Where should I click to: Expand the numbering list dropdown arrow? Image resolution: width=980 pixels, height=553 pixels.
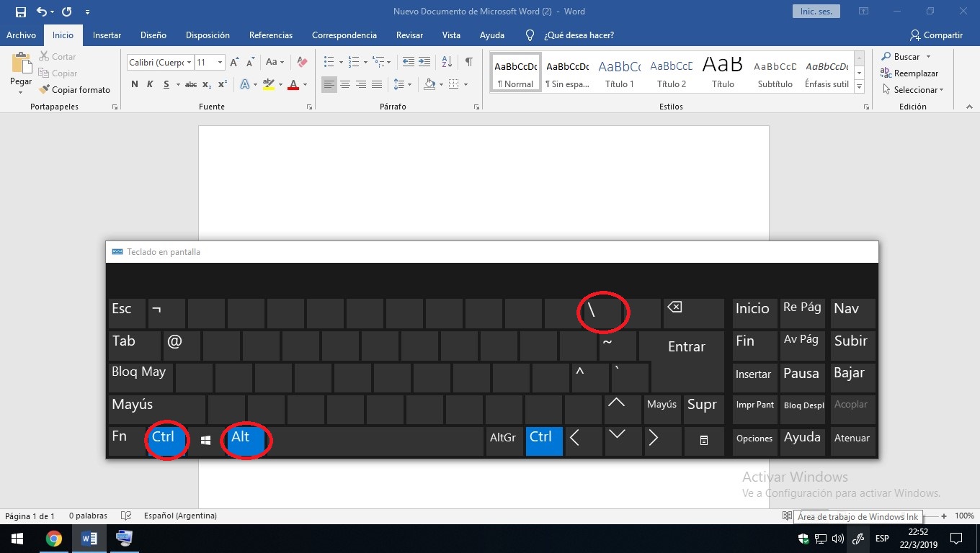click(x=366, y=63)
